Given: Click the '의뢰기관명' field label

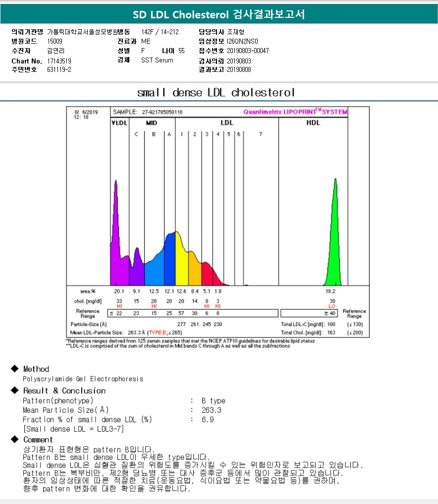Looking at the screenshot, I should point(27,32).
